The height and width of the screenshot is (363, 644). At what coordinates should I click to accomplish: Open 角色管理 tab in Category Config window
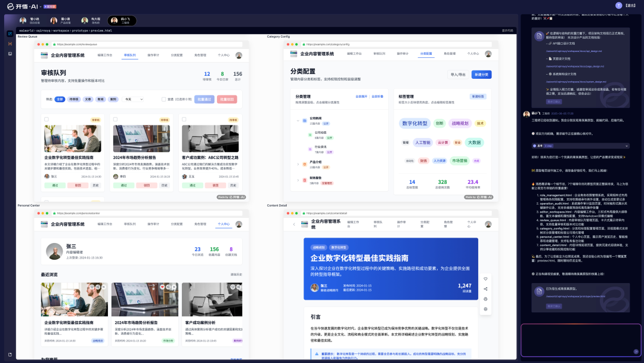pyautogui.click(x=450, y=54)
